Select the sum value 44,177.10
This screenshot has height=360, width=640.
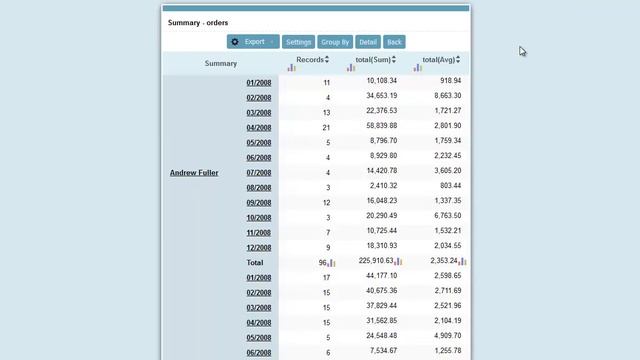(382, 276)
